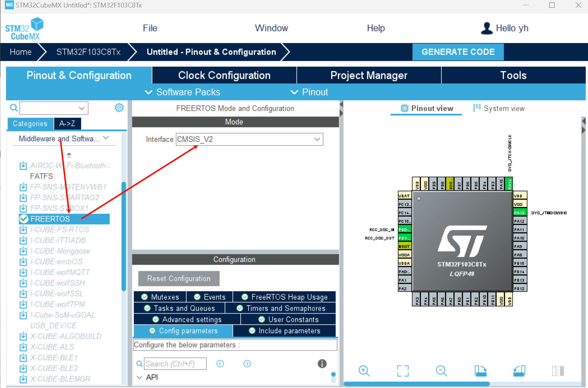Go to previous search result arrow

point(220,364)
